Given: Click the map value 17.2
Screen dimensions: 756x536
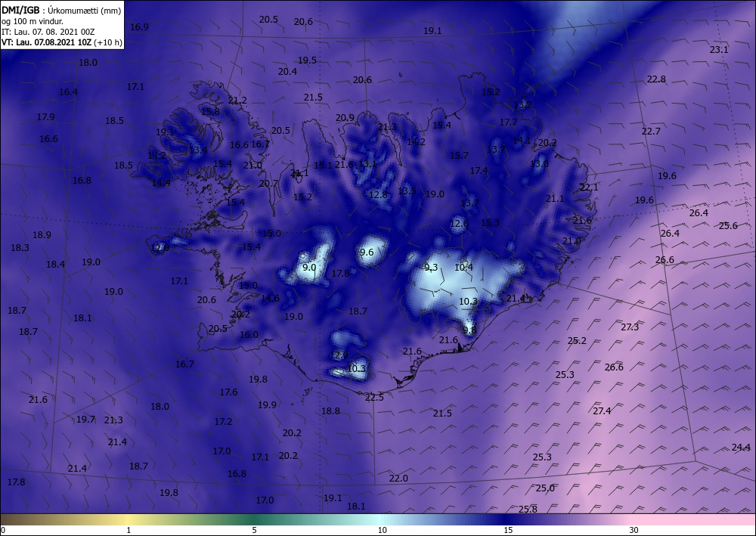Looking at the screenshot, I should click(223, 422).
